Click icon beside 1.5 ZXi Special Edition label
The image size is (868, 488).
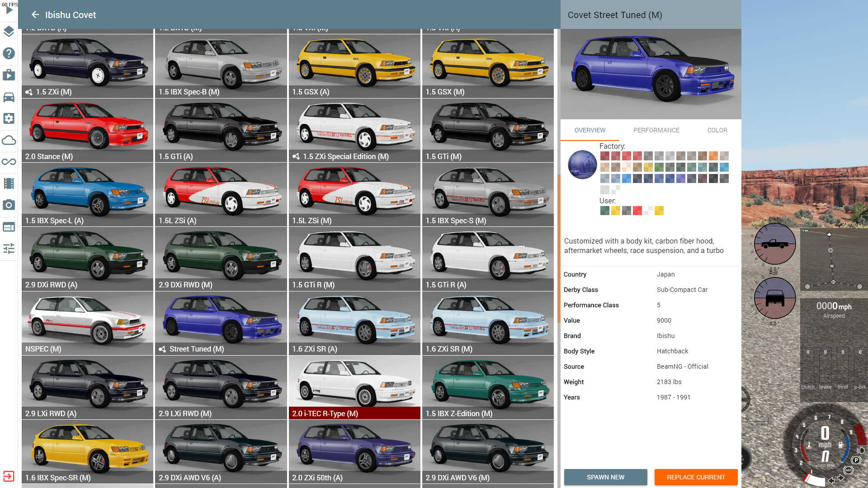(x=296, y=156)
